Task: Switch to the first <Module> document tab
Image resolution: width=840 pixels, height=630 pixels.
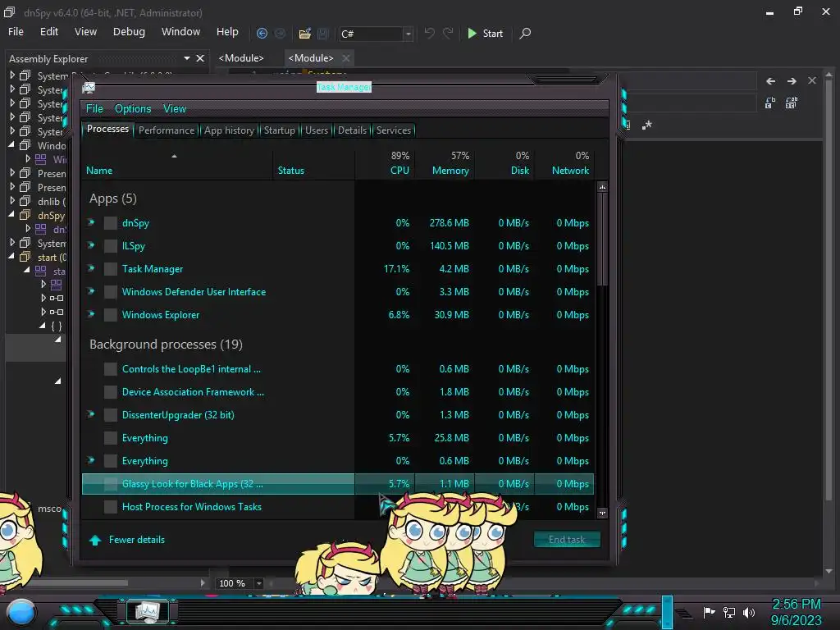Action: click(241, 58)
